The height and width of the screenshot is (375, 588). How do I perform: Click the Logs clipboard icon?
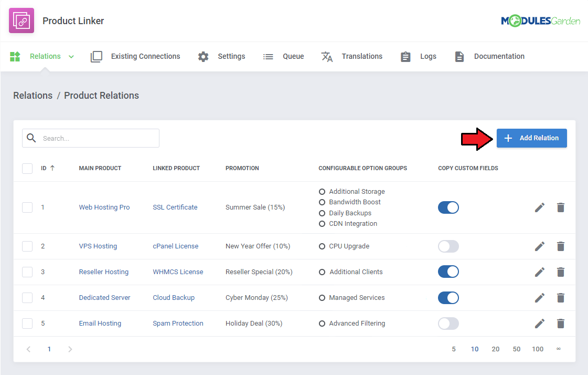405,57
